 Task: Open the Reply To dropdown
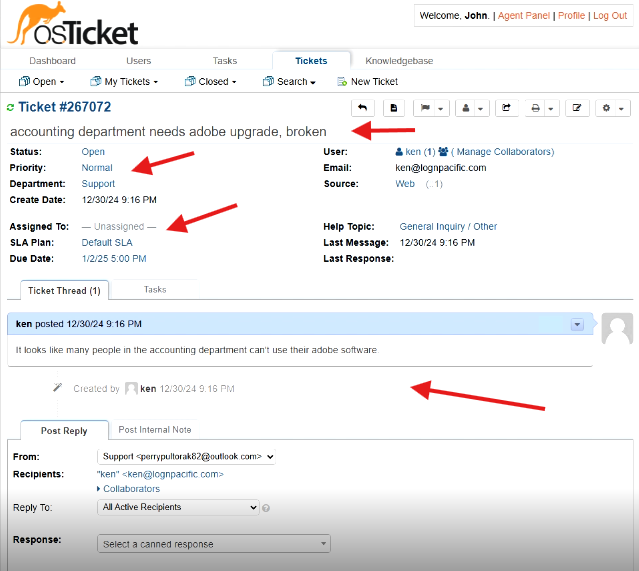click(x=178, y=507)
